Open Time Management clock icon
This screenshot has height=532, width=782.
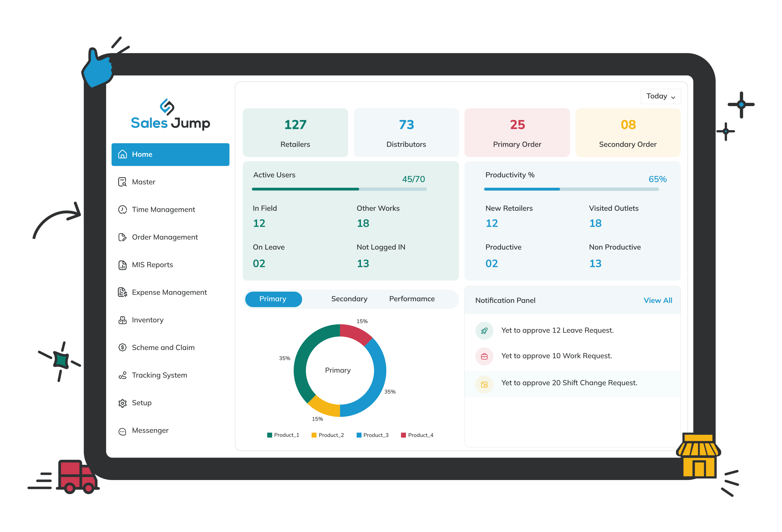click(123, 210)
